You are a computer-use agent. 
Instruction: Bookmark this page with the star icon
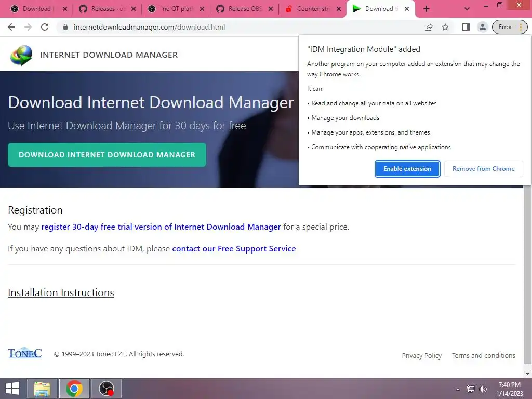tap(445, 27)
